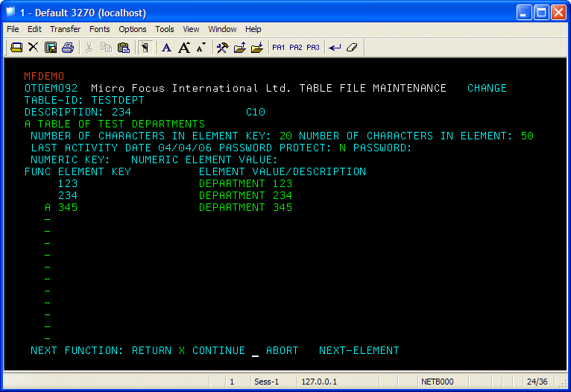Screen dimensions: 571x392
Task: Click the PA2 toolbar key
Action: [x=296, y=47]
